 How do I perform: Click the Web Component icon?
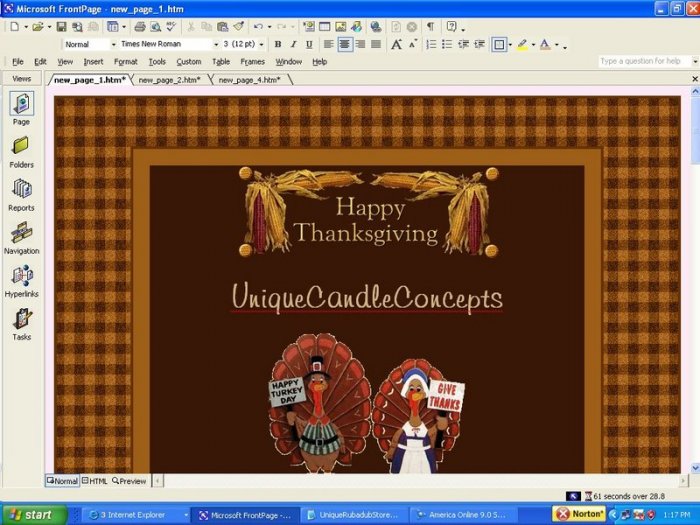point(309,27)
